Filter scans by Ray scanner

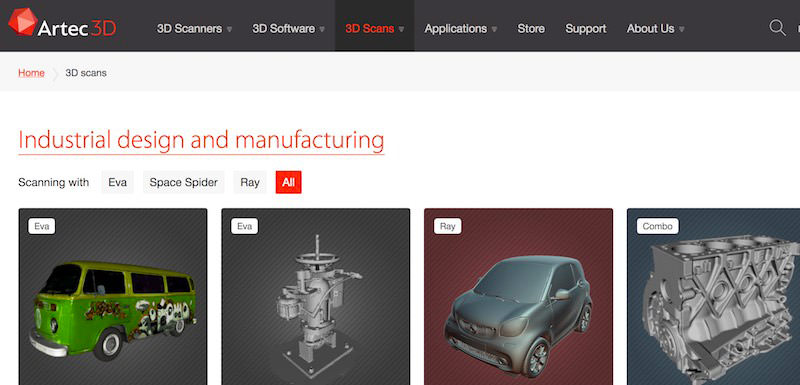[250, 182]
